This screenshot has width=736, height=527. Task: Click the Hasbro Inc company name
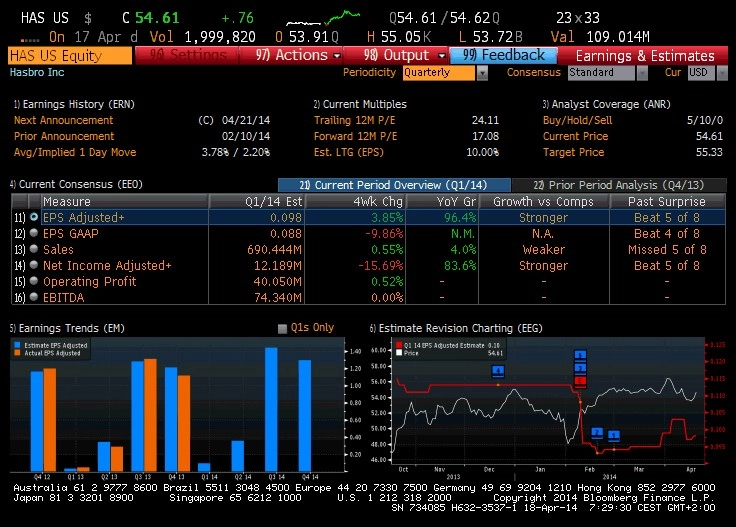click(x=37, y=72)
